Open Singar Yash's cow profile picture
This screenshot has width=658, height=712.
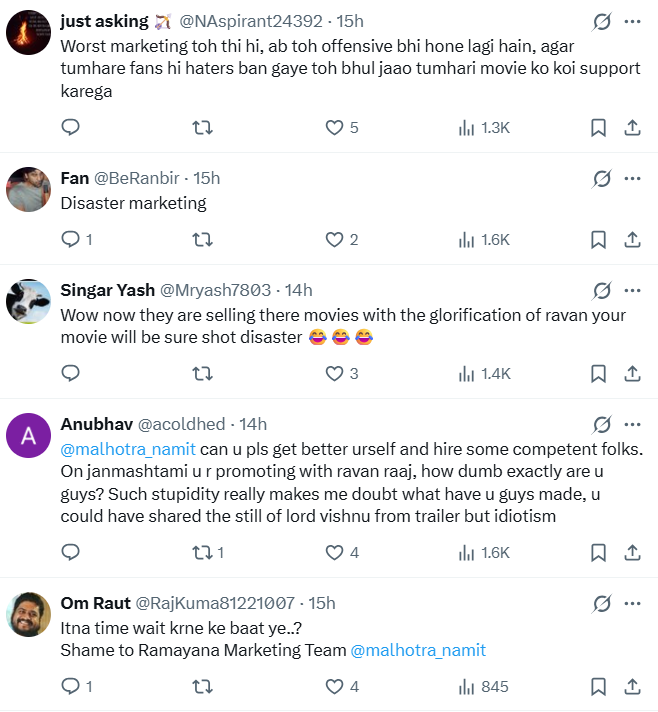pyautogui.click(x=28, y=302)
